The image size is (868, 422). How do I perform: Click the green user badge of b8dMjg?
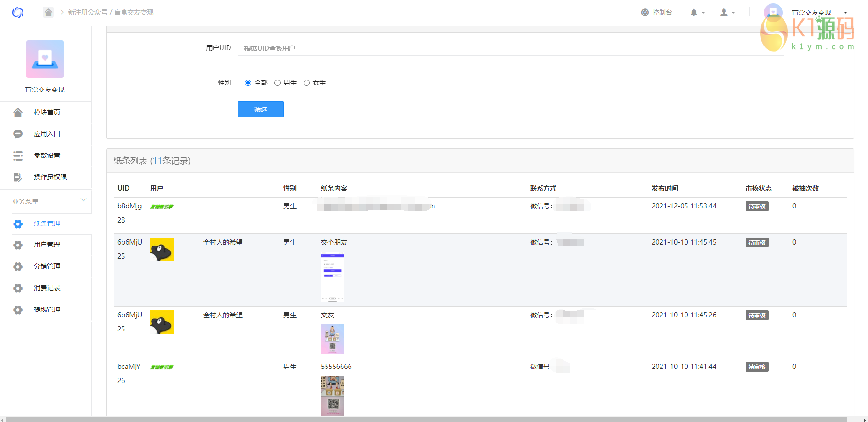click(x=162, y=207)
